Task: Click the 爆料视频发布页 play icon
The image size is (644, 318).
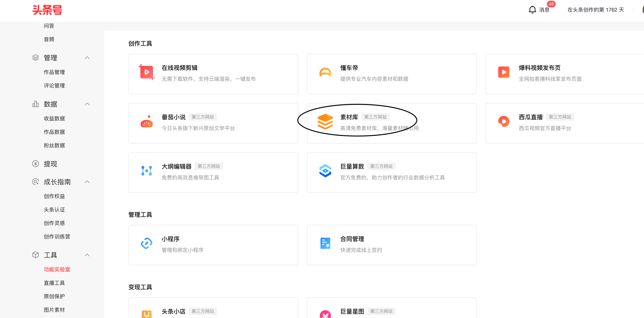Action: [x=504, y=72]
